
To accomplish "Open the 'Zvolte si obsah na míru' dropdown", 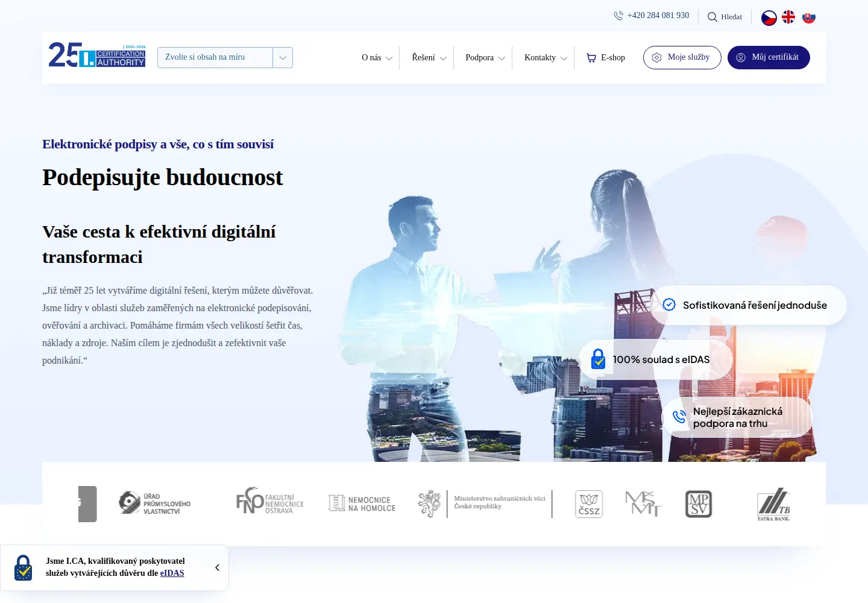I will coord(225,57).
